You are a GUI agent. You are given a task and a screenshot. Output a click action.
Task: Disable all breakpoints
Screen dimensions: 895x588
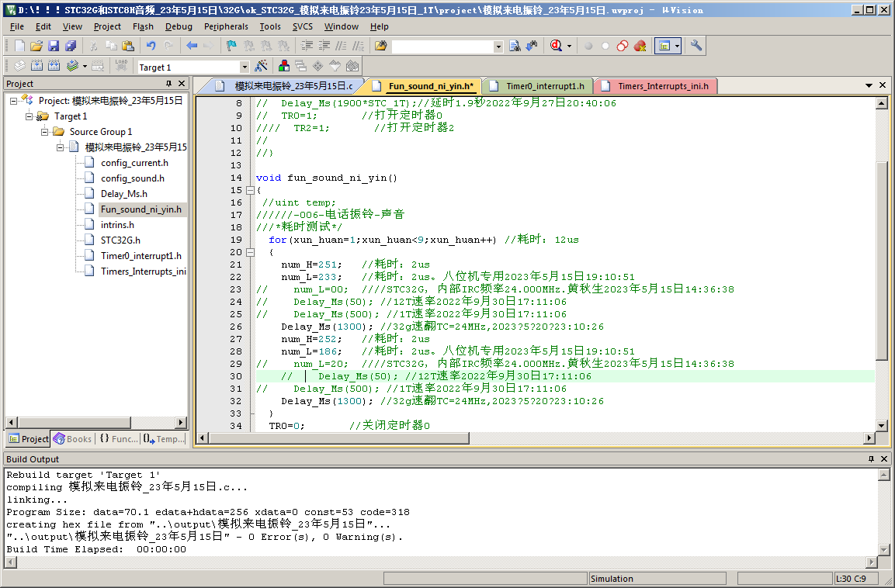pos(623,46)
